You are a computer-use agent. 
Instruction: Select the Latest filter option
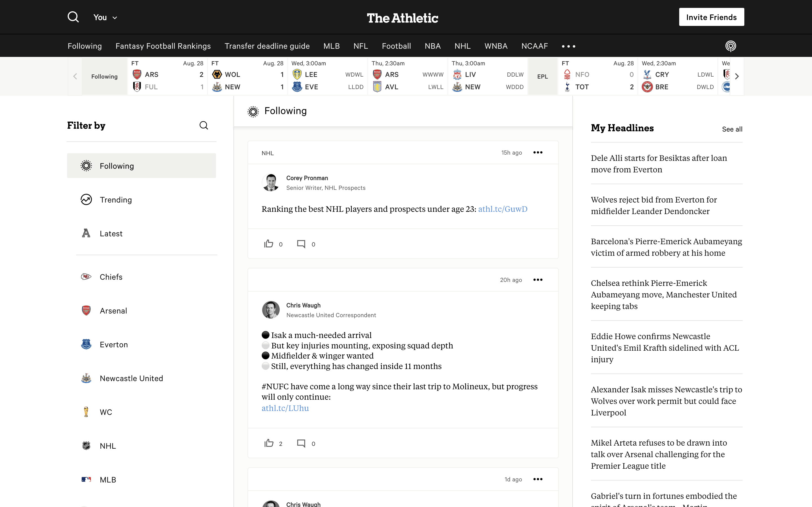[x=111, y=234]
